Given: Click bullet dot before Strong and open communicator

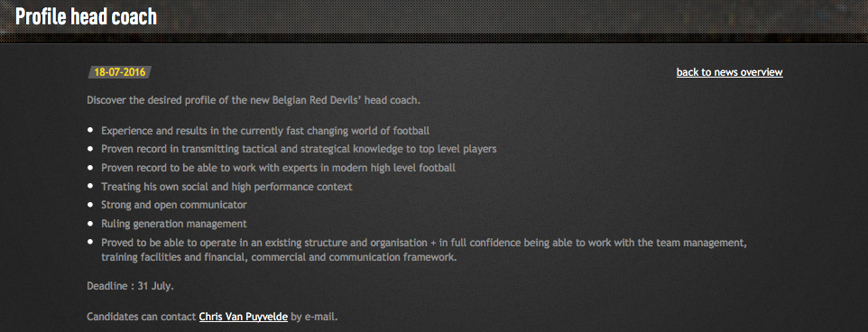Looking at the screenshot, I should coord(91,205).
